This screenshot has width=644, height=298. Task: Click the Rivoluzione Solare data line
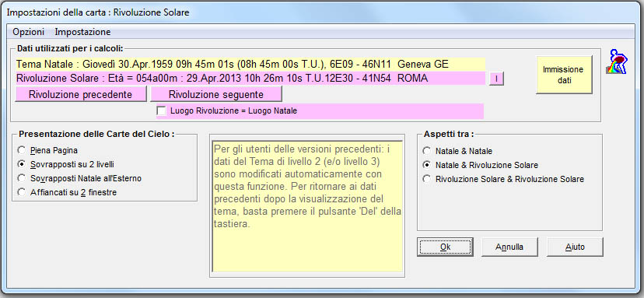[250, 79]
